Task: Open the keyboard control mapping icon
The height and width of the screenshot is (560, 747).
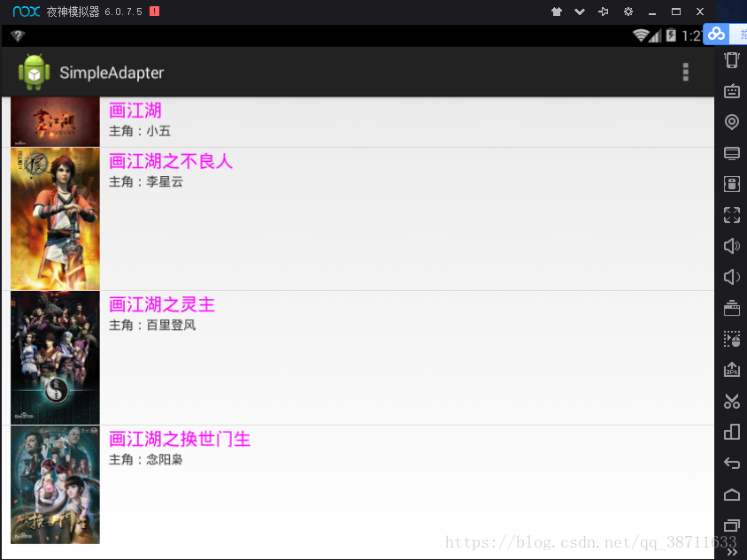Action: (732, 90)
